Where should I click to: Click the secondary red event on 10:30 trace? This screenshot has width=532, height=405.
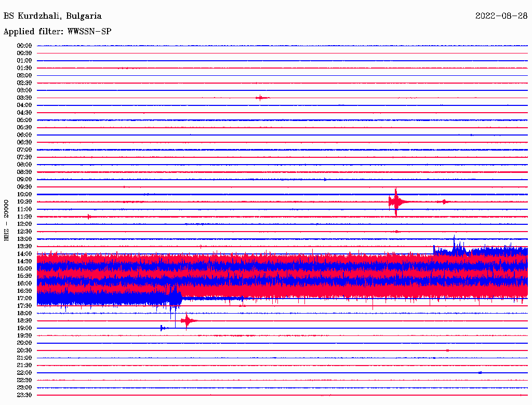pos(444,202)
